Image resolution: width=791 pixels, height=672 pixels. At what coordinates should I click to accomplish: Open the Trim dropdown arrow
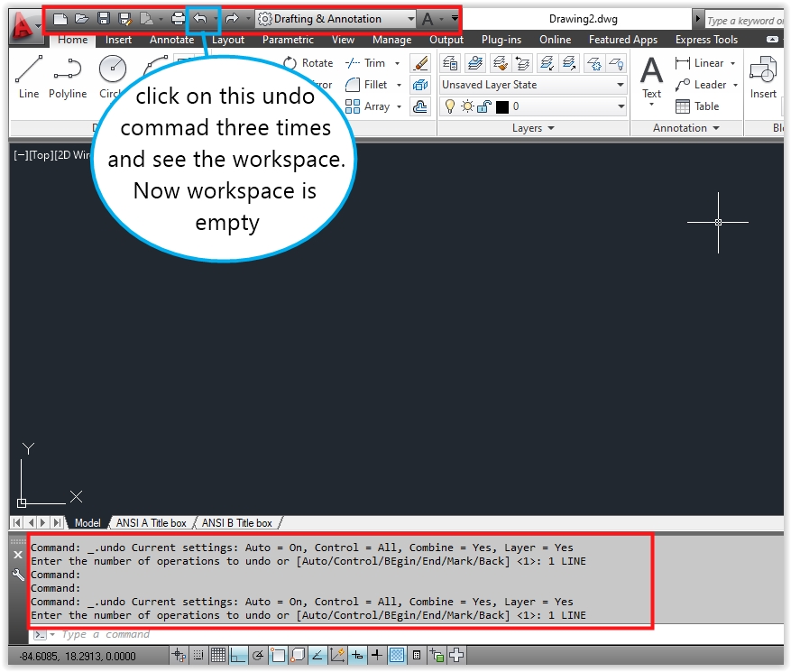point(397,63)
